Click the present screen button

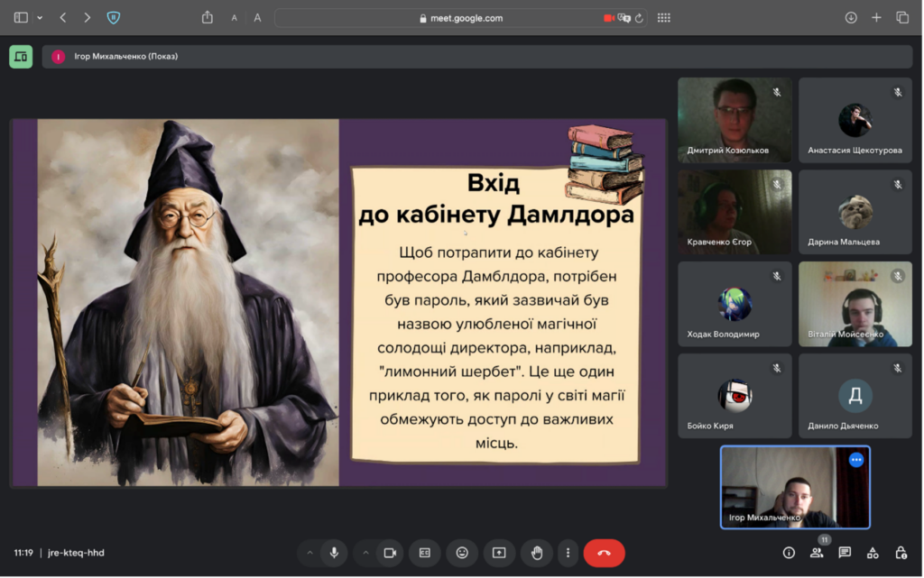[499, 553]
